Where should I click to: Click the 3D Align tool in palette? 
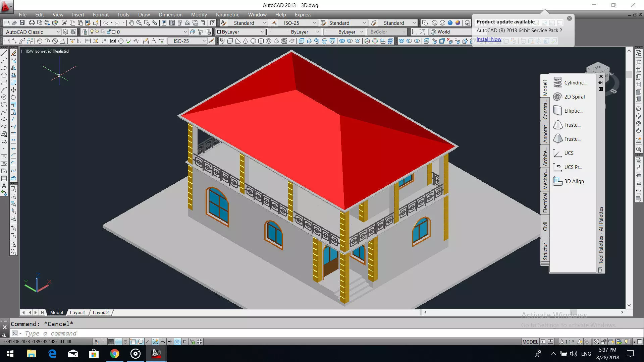[569, 181]
